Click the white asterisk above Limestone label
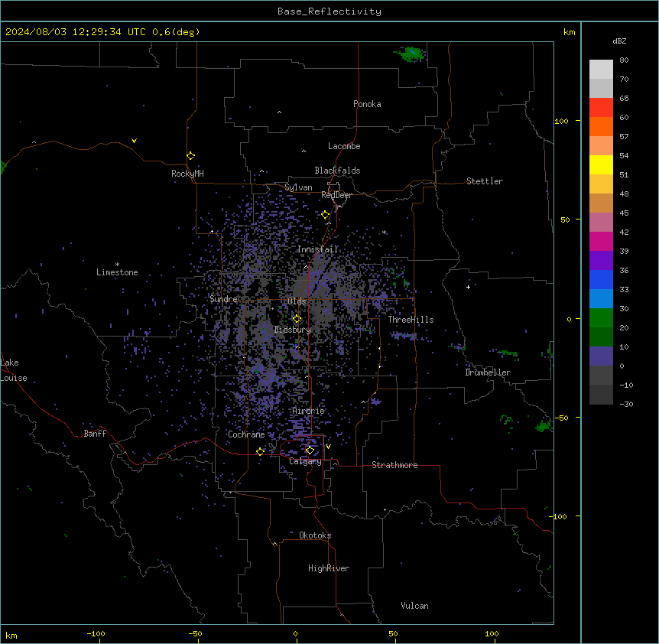Image resolution: width=659 pixels, height=644 pixels. 117,265
